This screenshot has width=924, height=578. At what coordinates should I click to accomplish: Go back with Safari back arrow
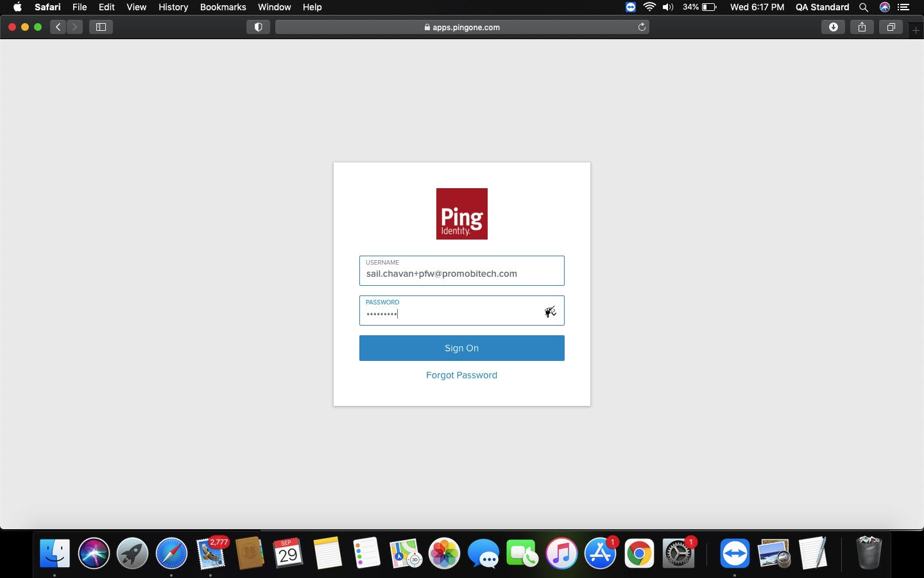(x=58, y=27)
